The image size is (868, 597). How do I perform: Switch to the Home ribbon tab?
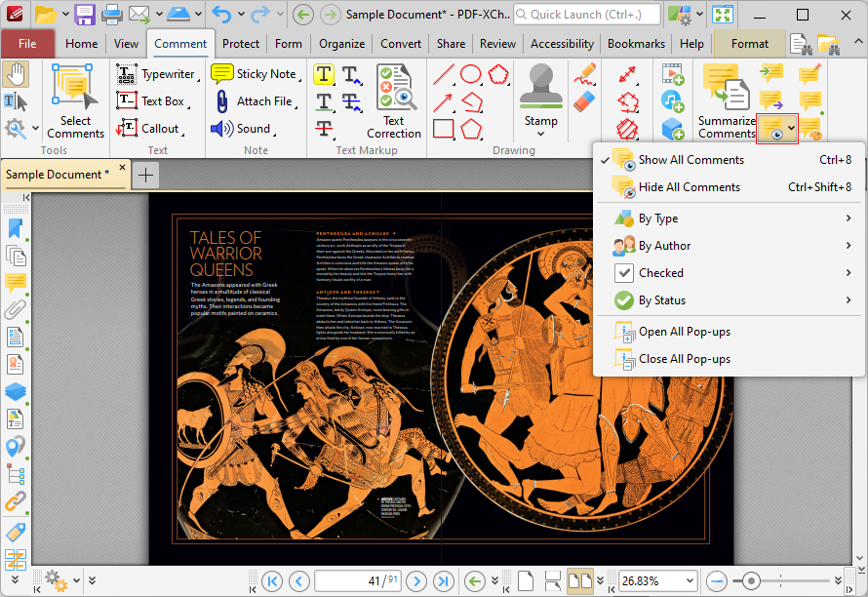pyautogui.click(x=81, y=44)
